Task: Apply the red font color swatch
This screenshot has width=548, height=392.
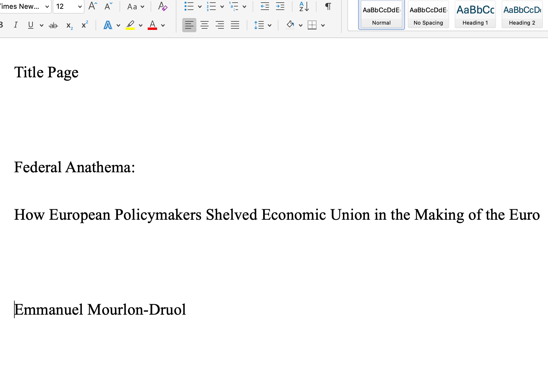Action: tap(152, 25)
